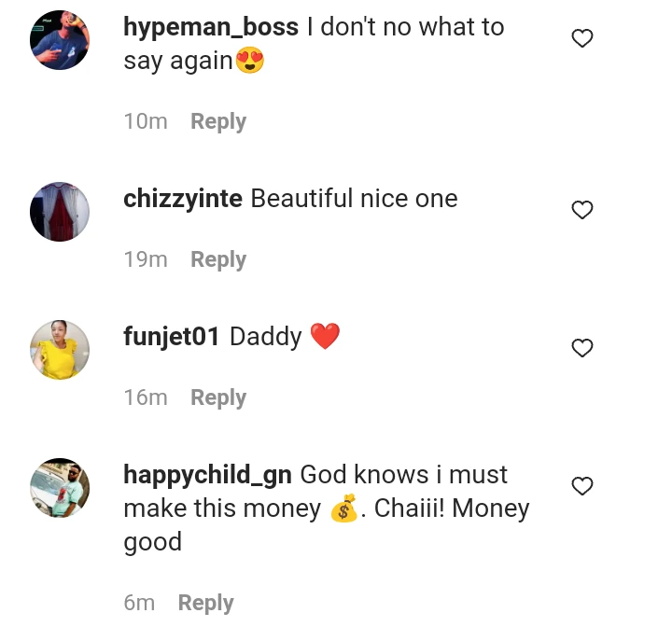Screen dimensions: 672x627
Task: Select the 'Beautiful nice one' comment text
Action: [355, 199]
